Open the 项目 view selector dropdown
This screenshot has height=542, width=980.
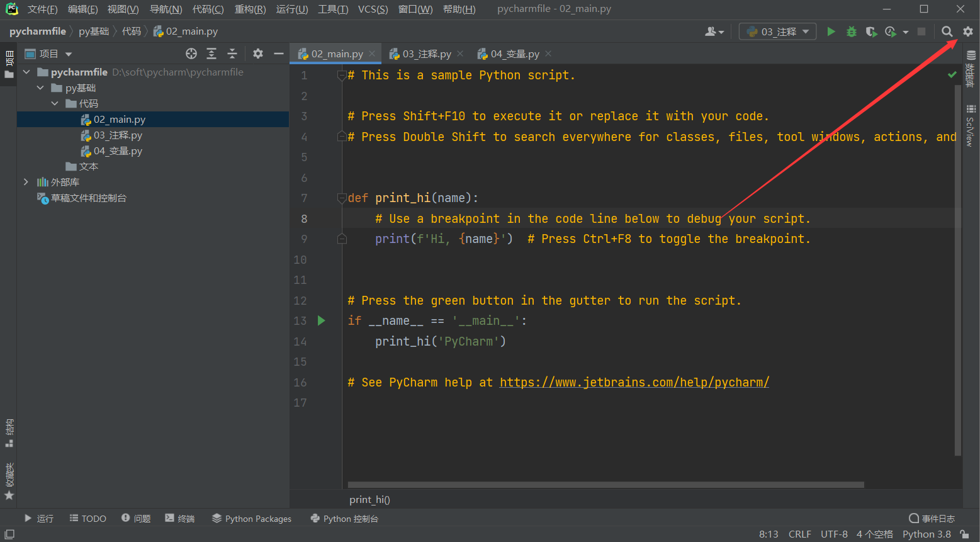[x=48, y=54]
